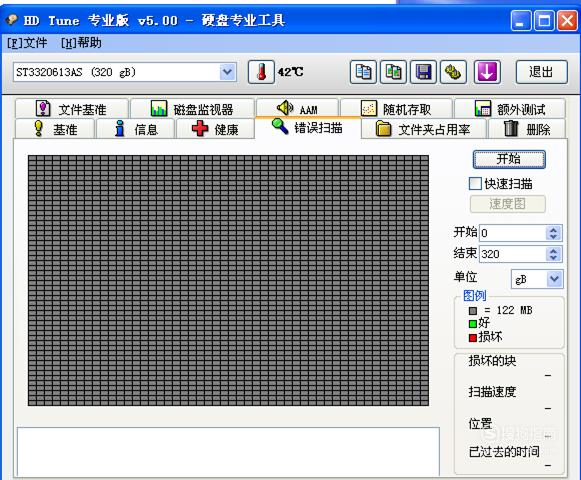Image resolution: width=581 pixels, height=480 pixels.
Task: Switch to the 健康 tab
Action: [x=215, y=129]
